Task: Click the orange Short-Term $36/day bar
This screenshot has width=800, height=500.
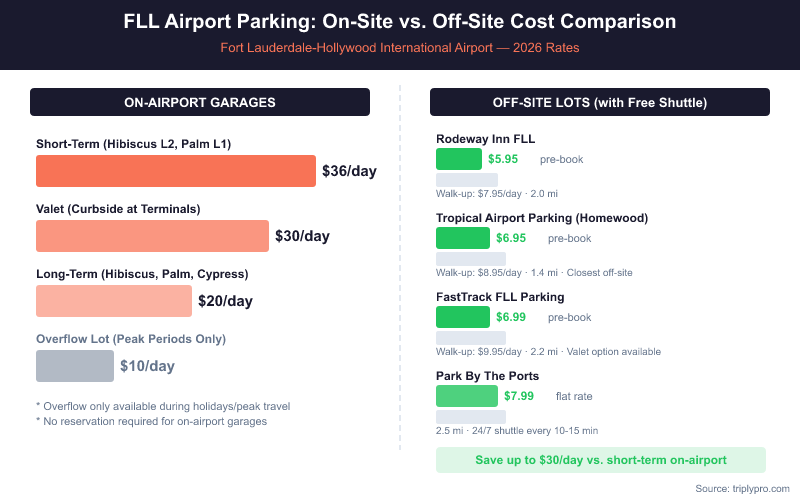Action: point(176,171)
